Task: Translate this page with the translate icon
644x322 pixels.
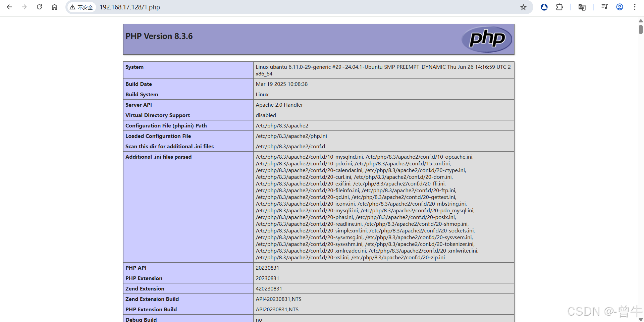Action: pyautogui.click(x=582, y=7)
